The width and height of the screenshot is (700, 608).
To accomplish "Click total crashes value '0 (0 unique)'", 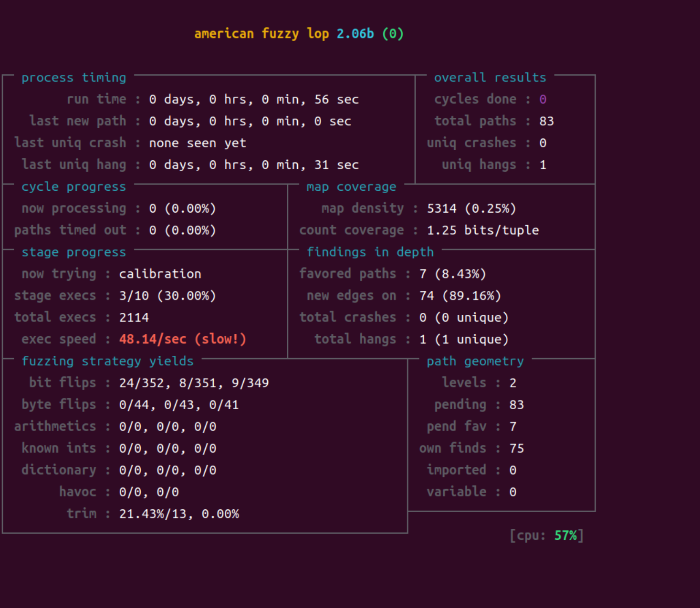I will (464, 318).
